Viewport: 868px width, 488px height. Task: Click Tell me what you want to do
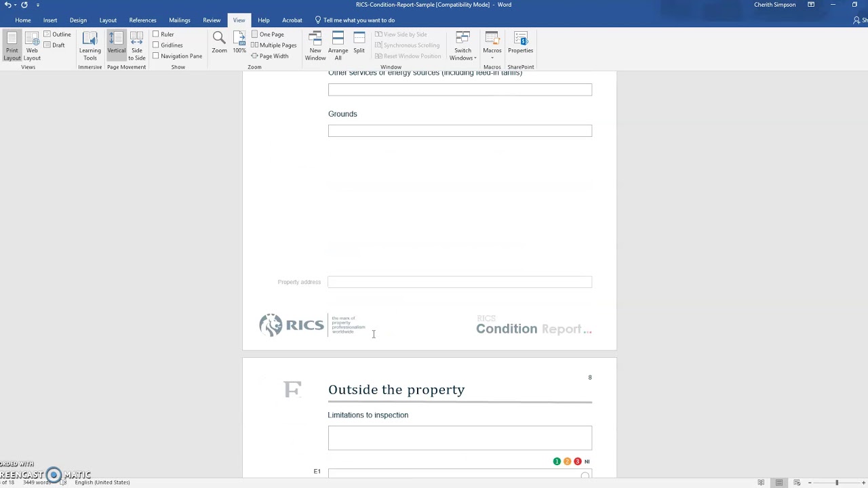click(x=355, y=20)
